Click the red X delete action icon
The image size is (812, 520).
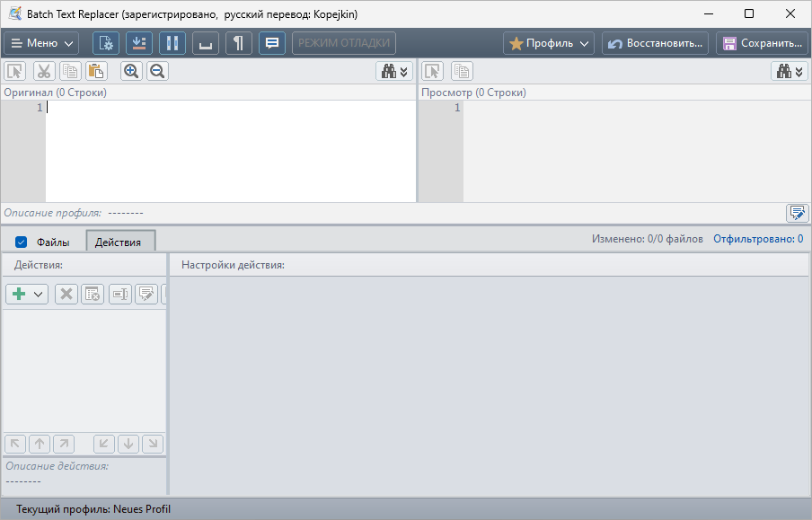coord(65,294)
